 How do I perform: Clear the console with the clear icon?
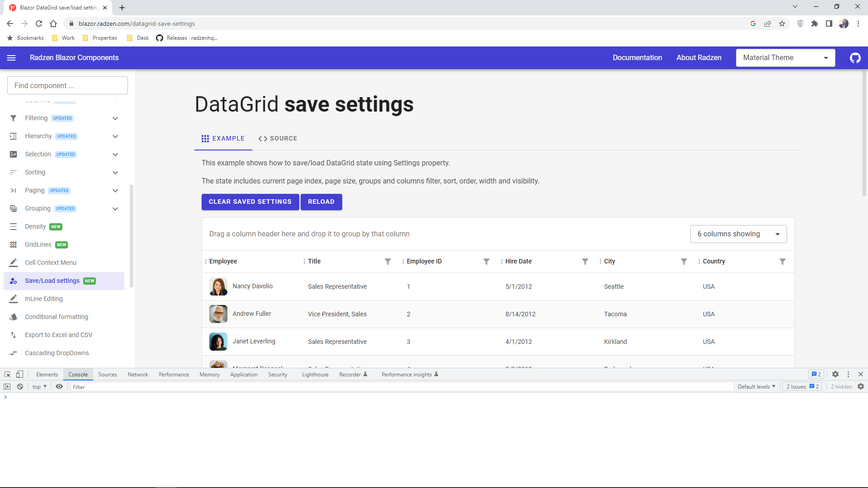pos(20,386)
